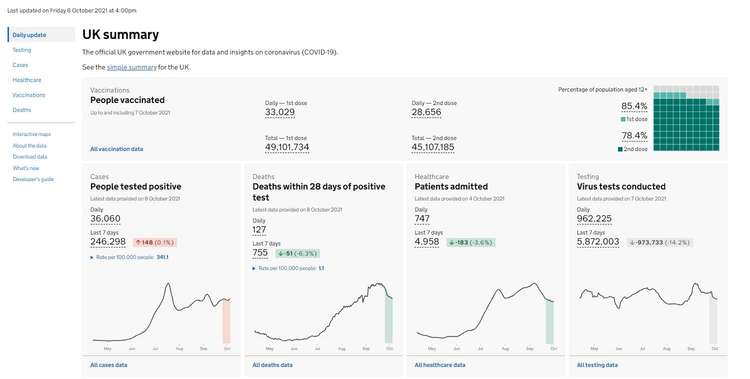Click the green deaths change badge -51
The width and height of the screenshot is (750, 379).
[298, 254]
